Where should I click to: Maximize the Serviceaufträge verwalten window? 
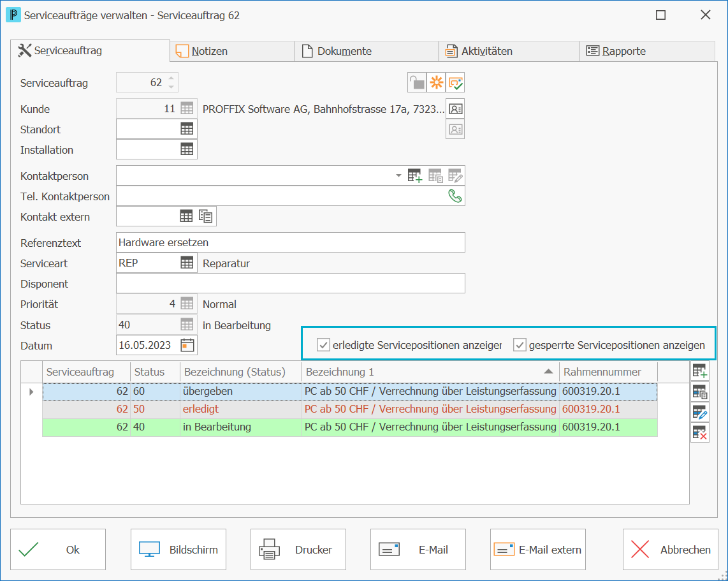[x=660, y=15]
